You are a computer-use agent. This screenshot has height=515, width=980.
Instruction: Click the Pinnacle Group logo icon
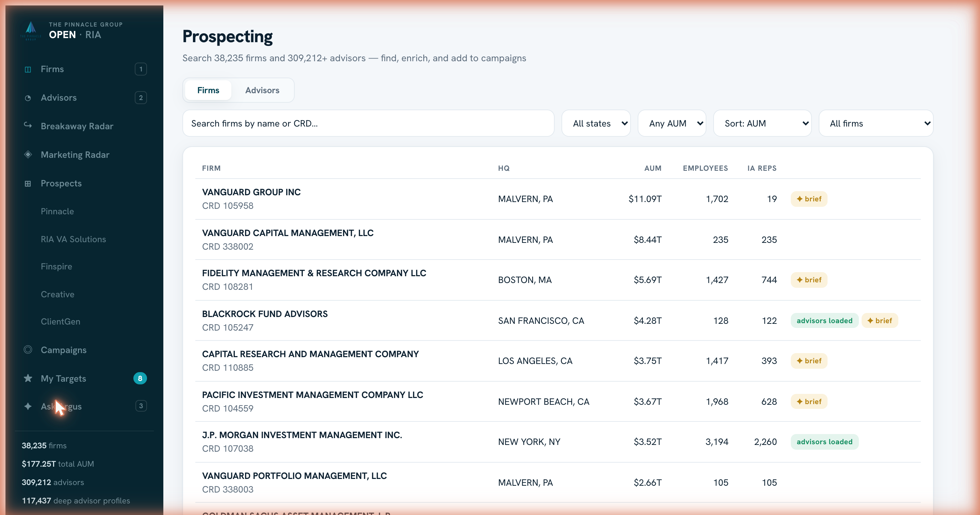click(x=31, y=30)
